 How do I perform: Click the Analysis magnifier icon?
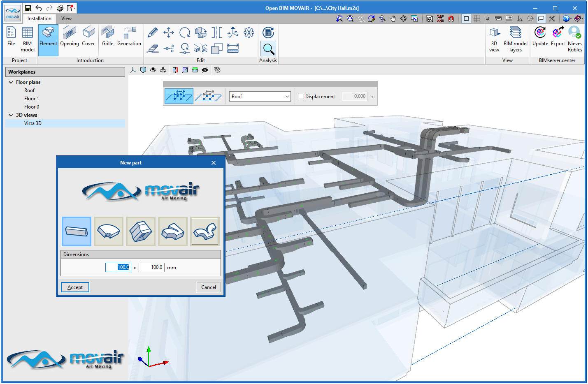(x=268, y=49)
